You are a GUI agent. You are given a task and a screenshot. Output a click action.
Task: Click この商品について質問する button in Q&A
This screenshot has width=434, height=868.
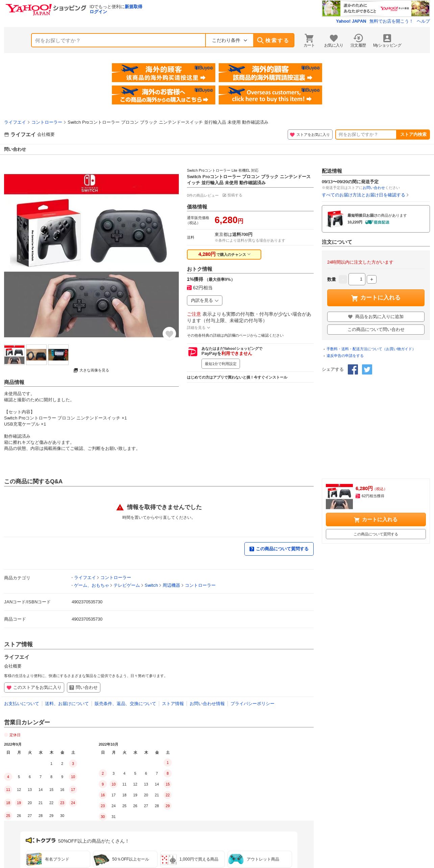279,549
